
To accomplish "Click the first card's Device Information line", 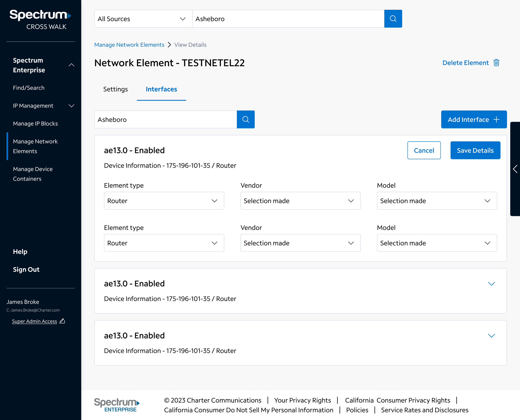I will tap(170, 166).
